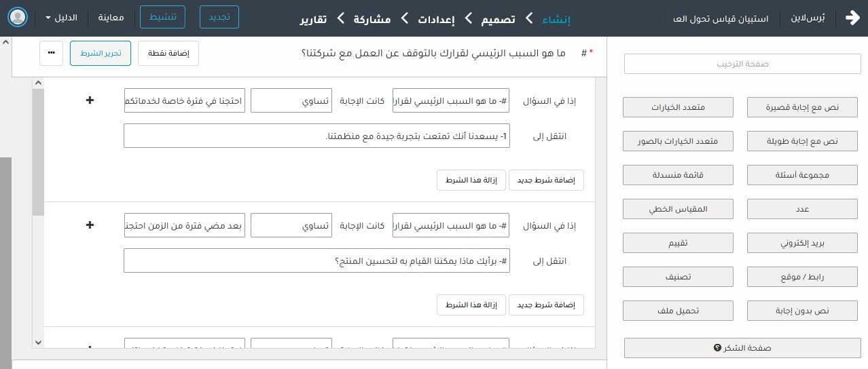Add نص بدون إجابة text block
868x369 pixels.
pyautogui.click(x=802, y=311)
